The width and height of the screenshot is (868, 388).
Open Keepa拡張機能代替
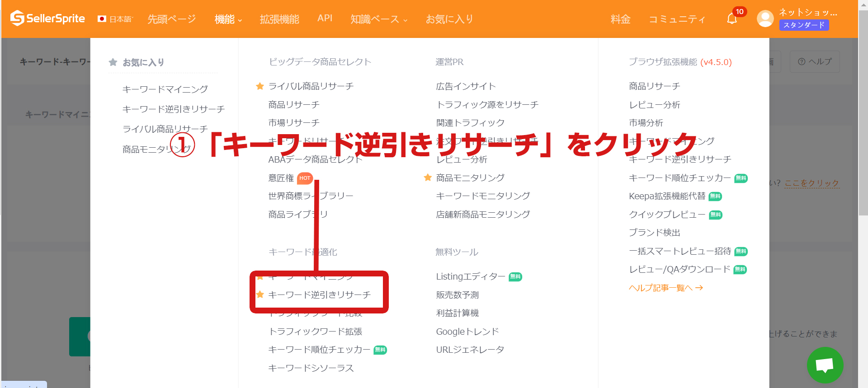(667, 196)
